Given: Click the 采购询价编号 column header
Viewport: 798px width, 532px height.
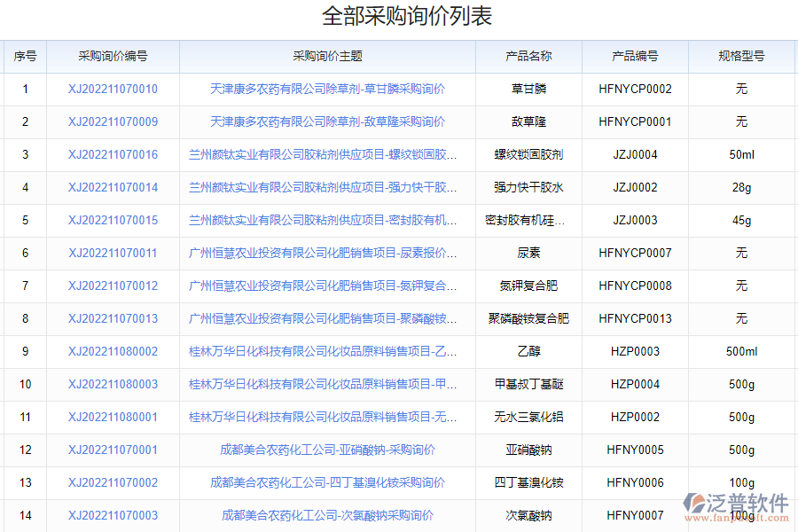Looking at the screenshot, I should point(113,55).
